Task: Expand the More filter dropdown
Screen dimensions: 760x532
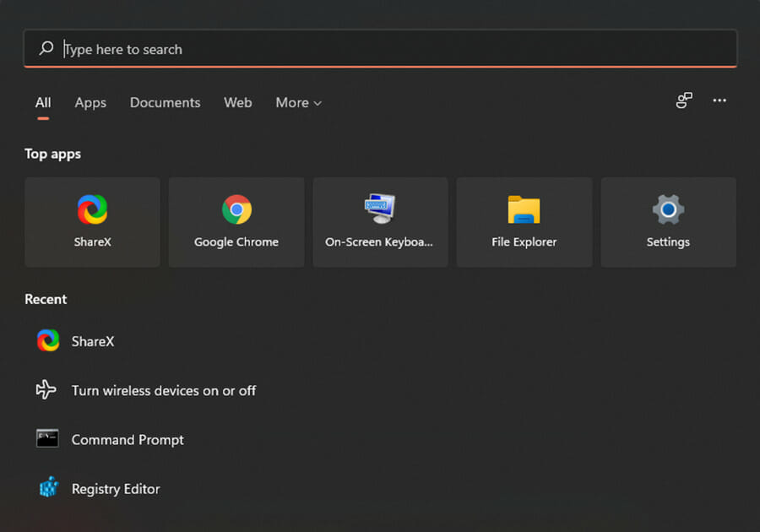Action: (299, 103)
